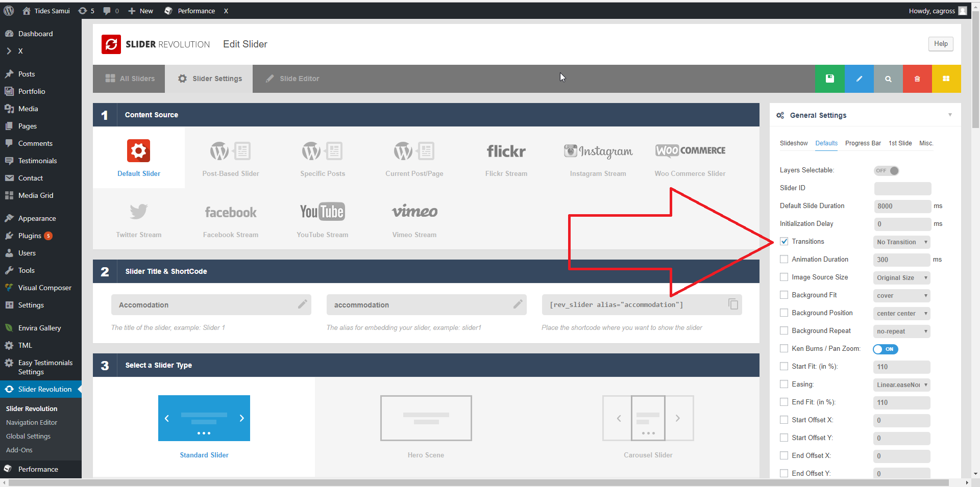Select the Facebook Stream source

(x=231, y=212)
